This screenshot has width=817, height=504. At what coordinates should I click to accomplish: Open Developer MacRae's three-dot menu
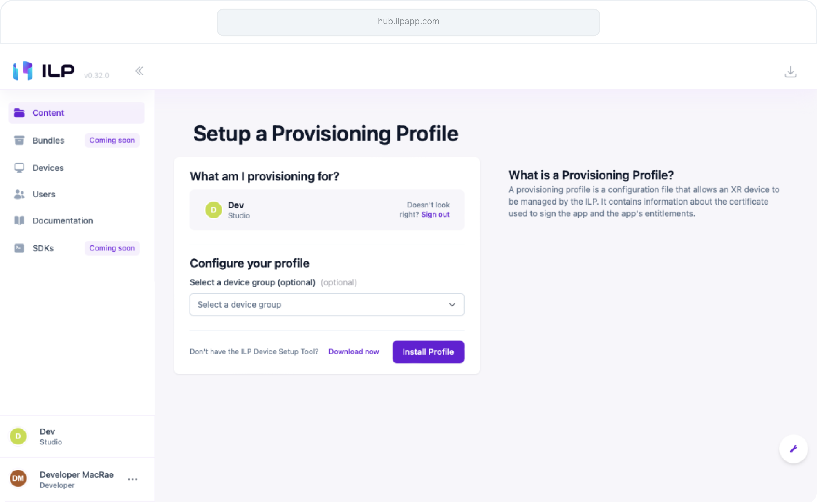pos(133,480)
